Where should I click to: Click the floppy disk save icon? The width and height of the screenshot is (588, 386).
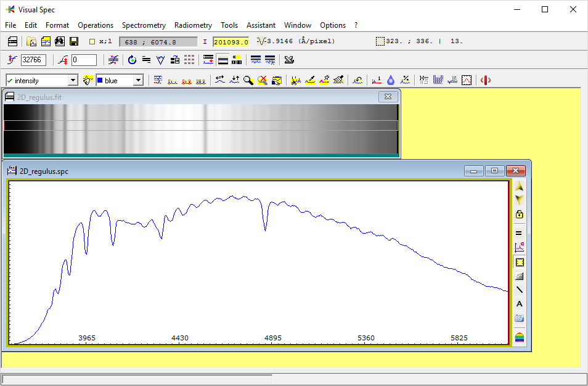pyautogui.click(x=74, y=41)
